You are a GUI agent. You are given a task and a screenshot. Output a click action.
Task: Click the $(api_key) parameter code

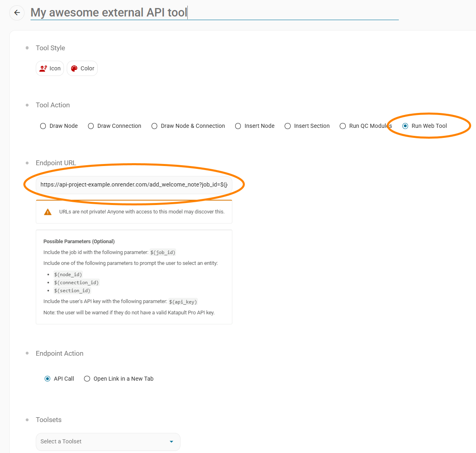coord(183,302)
